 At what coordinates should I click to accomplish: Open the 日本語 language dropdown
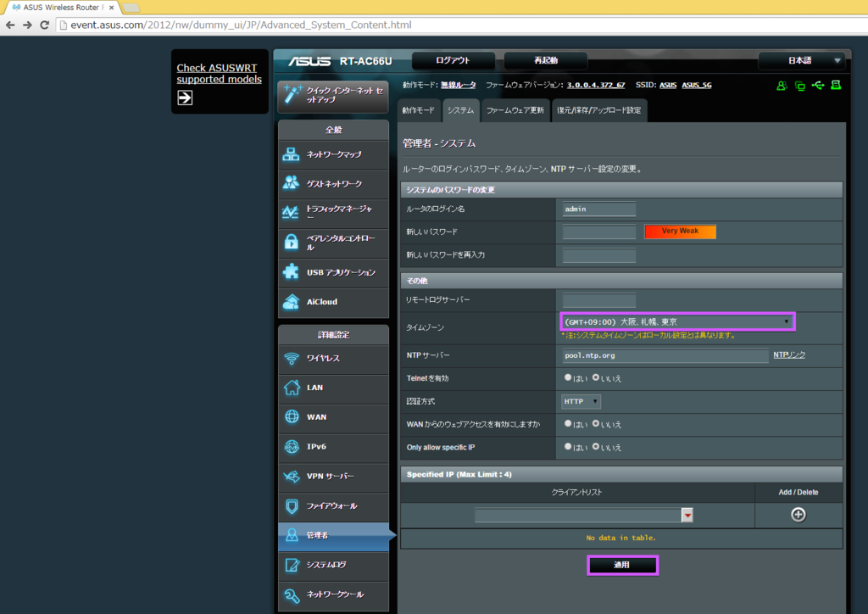pos(802,60)
